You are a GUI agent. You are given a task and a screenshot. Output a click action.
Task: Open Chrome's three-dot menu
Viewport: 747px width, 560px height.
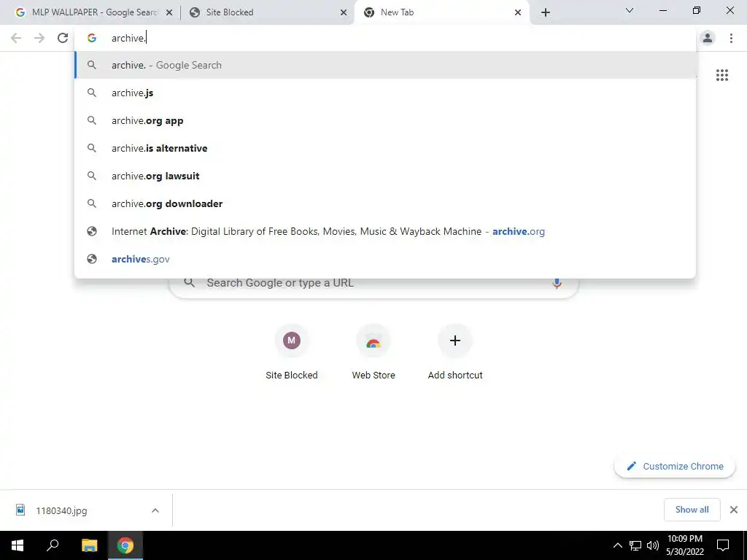[731, 38]
